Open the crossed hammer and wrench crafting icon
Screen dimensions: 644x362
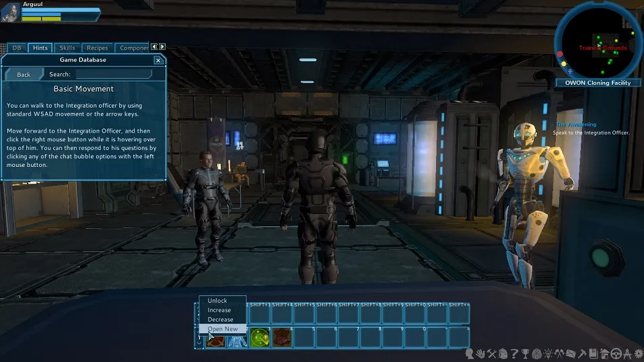point(492,353)
